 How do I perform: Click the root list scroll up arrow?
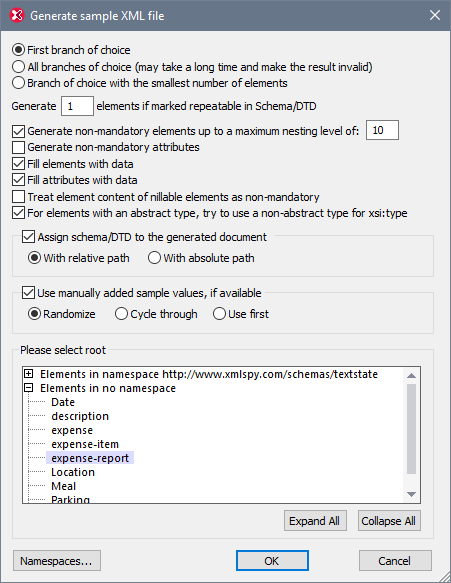[411, 375]
